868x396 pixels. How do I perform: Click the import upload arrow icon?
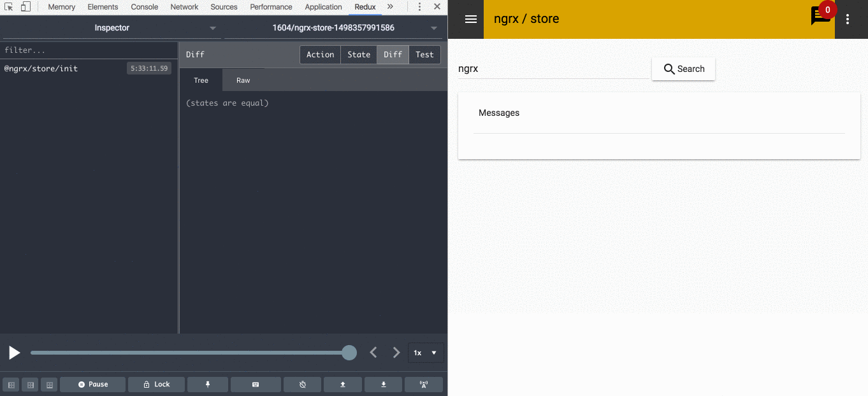click(x=343, y=385)
